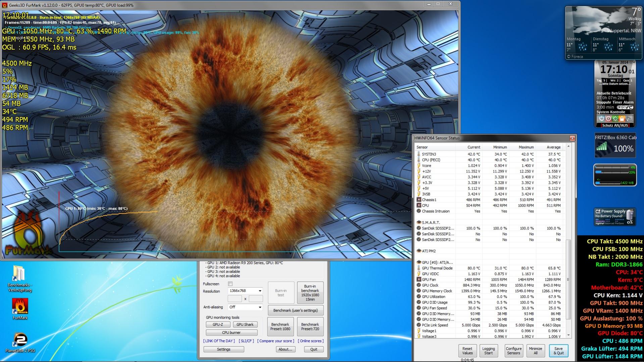The height and width of the screenshot is (362, 644).
Task: Click the SYSTIN3 thermometer icon in HWiNFO64
Action: (419, 154)
